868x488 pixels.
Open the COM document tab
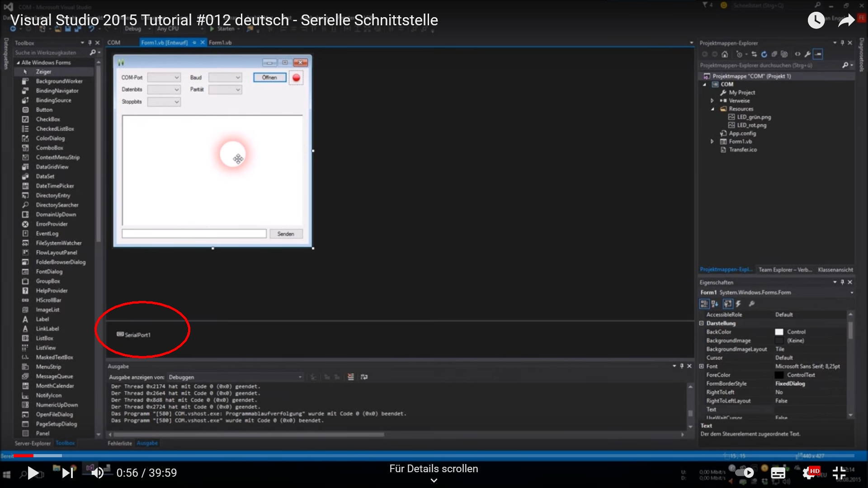[114, 42]
